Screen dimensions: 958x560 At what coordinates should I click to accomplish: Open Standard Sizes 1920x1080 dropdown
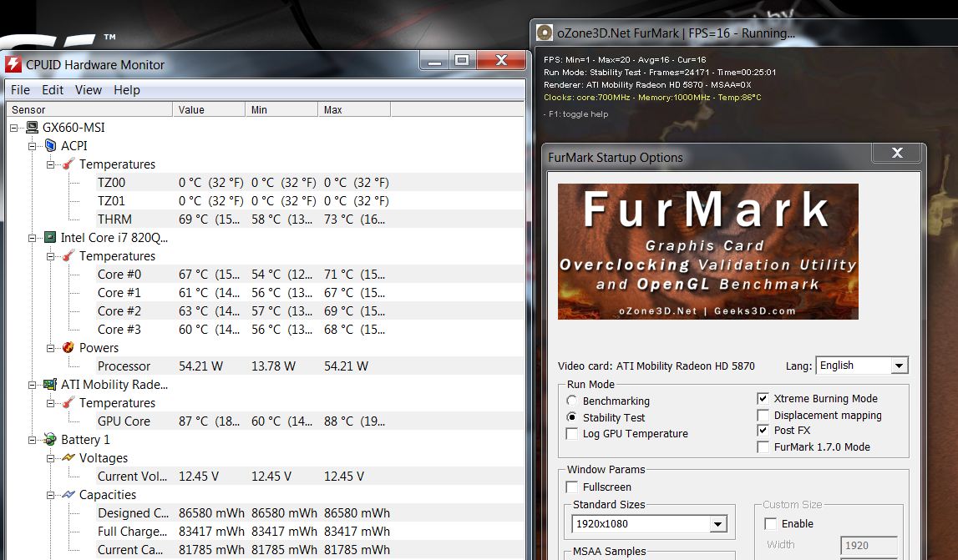pos(718,524)
